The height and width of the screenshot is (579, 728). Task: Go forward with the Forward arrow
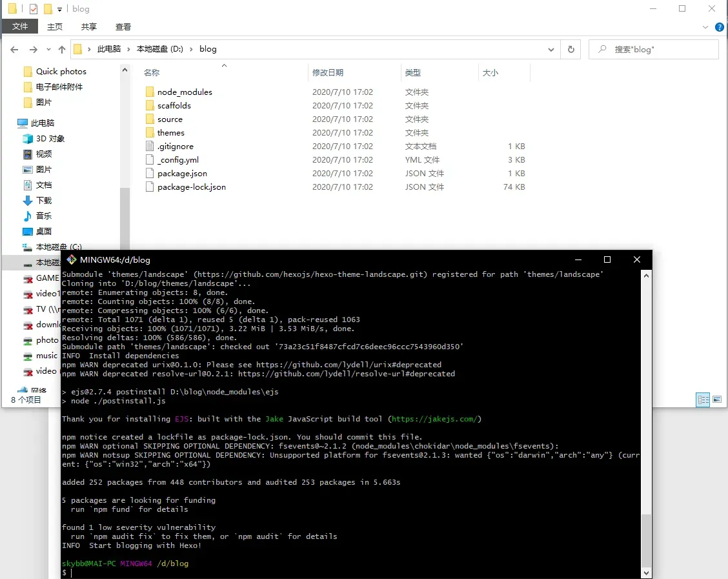34,49
